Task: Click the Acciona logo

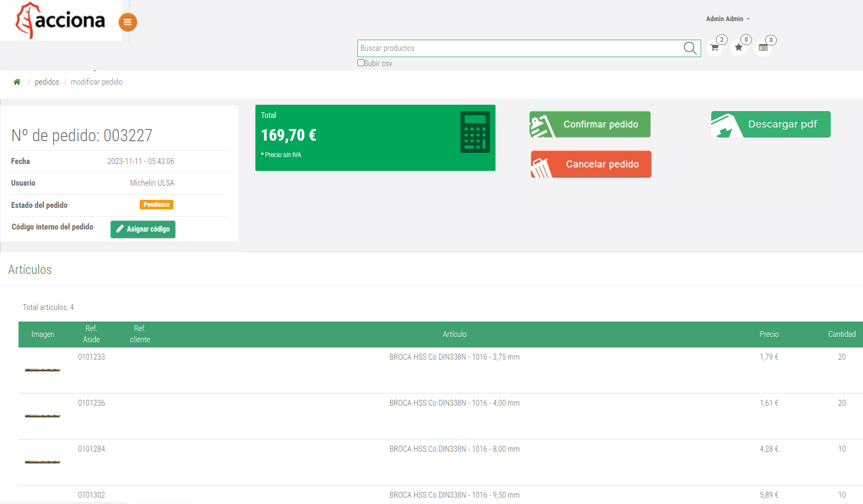Action: click(x=61, y=21)
